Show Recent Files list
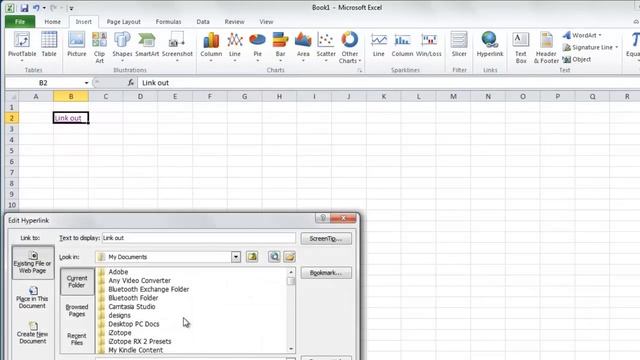 tap(77, 339)
